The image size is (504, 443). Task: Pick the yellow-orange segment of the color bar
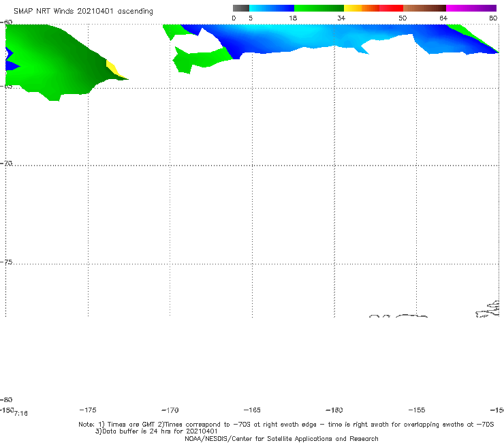(361, 8)
